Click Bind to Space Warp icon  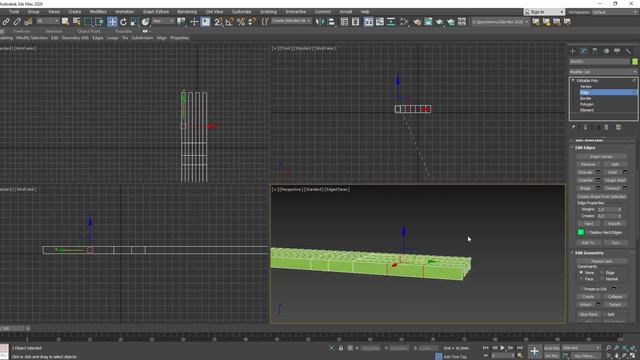pos(28,22)
